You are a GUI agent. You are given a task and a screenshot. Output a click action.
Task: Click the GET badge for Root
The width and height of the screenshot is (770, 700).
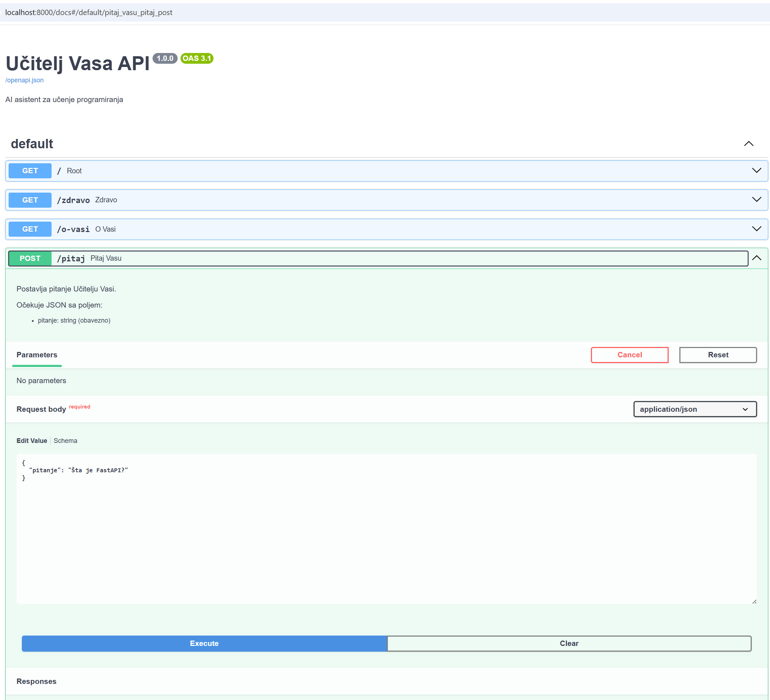(x=30, y=171)
